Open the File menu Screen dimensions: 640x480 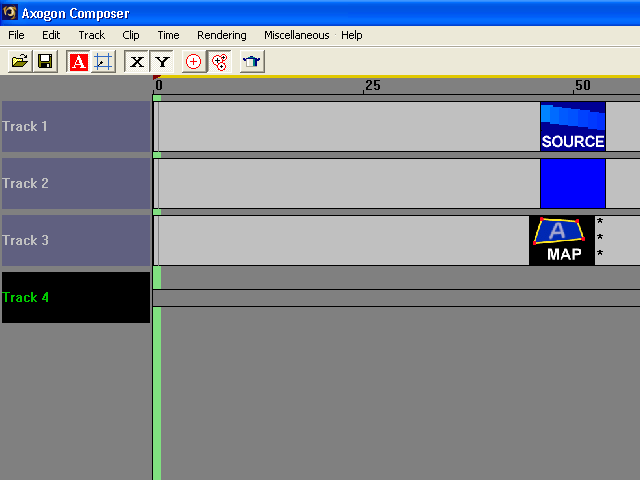(16, 35)
